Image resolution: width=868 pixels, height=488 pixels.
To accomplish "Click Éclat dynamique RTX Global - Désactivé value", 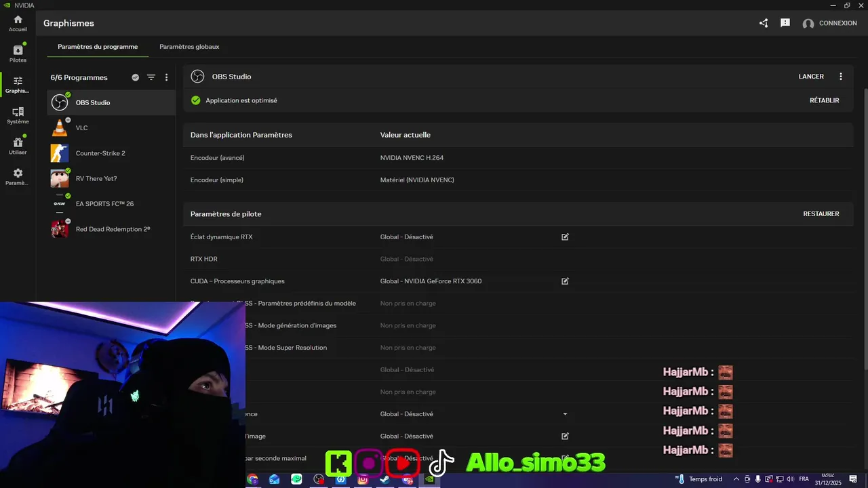I will [407, 237].
